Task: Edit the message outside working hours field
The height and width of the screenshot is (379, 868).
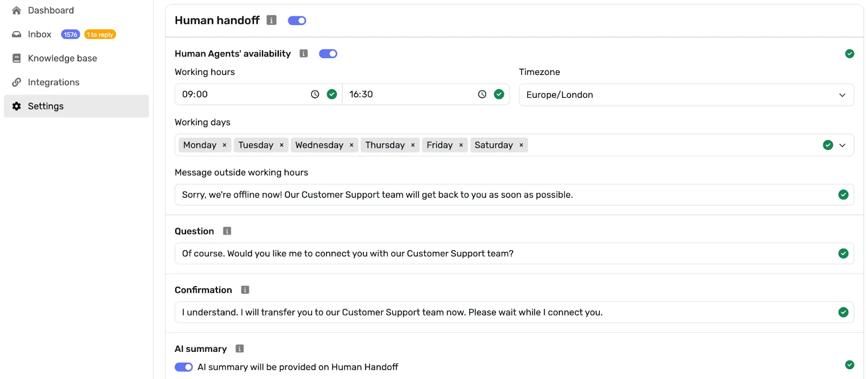Action: [x=505, y=195]
